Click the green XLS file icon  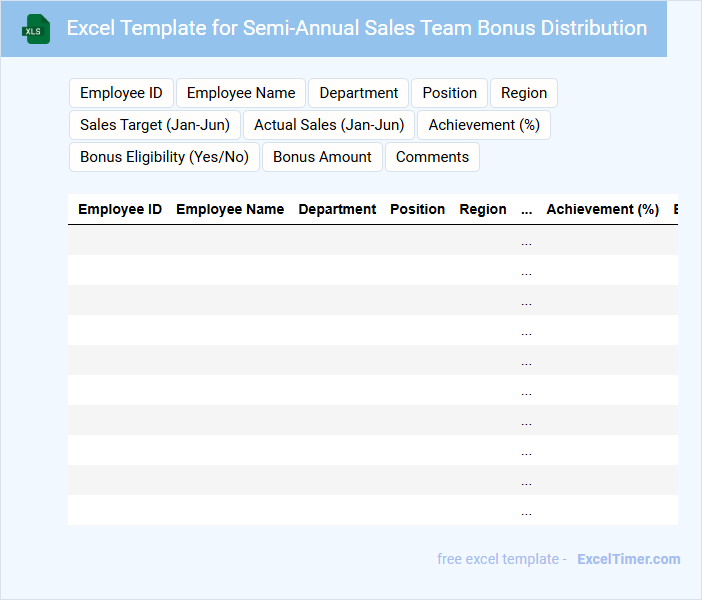(36, 29)
